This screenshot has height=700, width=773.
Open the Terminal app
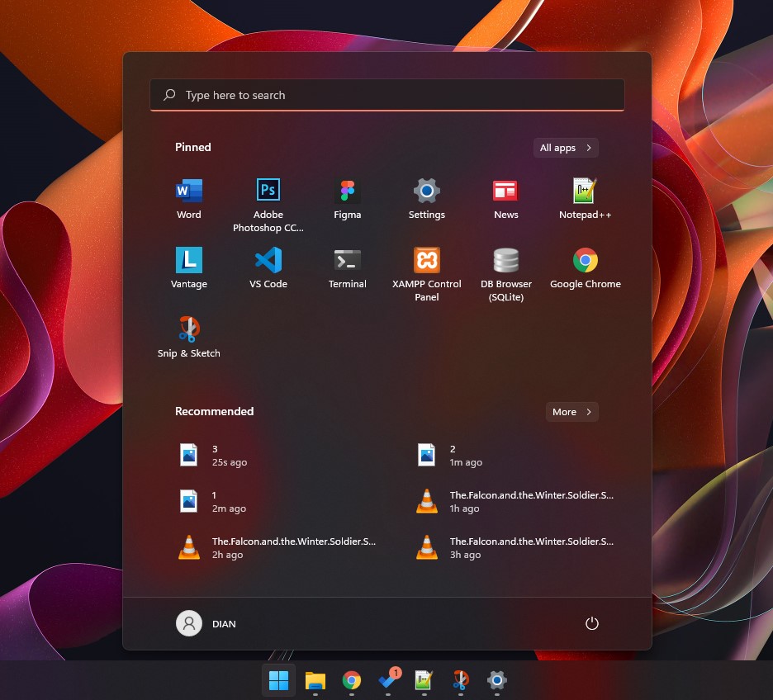click(347, 267)
